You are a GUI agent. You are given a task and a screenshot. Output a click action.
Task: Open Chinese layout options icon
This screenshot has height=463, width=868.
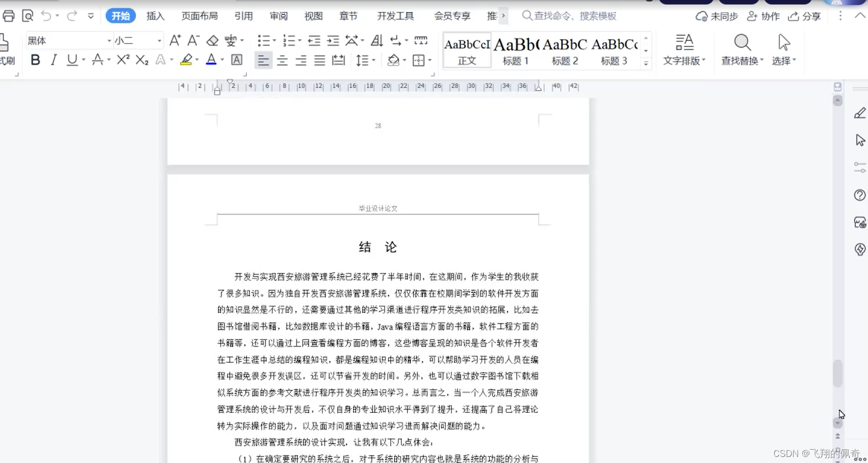click(x=352, y=40)
